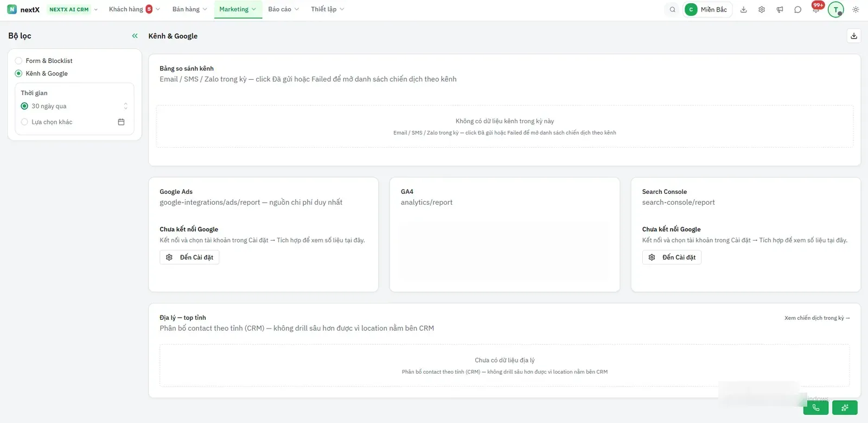Click the GA4 card title
The height and width of the screenshot is (423, 868).
tap(407, 192)
